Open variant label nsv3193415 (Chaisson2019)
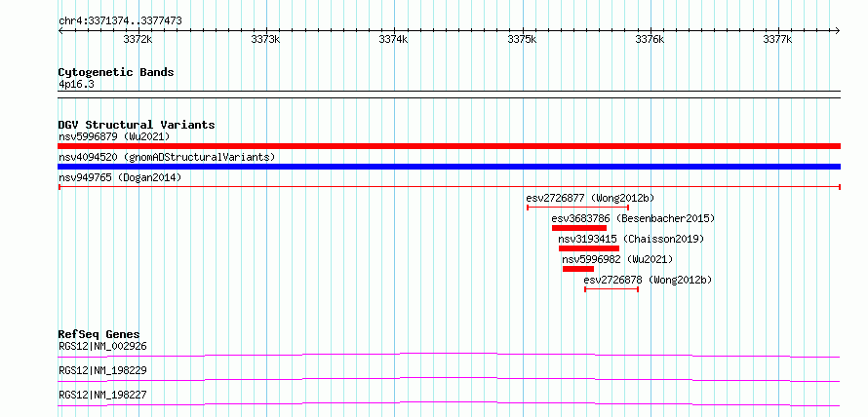Screen dimensions: 868x417 point(631,239)
